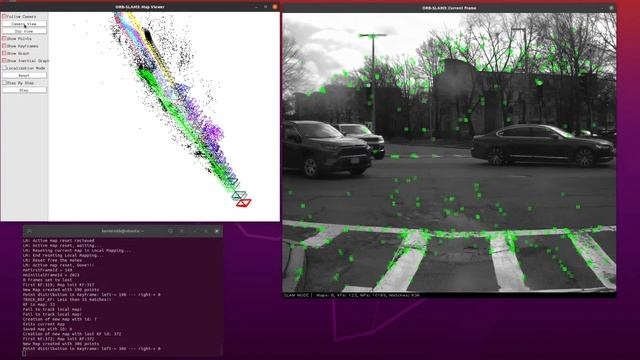Switch to Top View
Viewport: 640px width, 360px height.
[24, 31]
